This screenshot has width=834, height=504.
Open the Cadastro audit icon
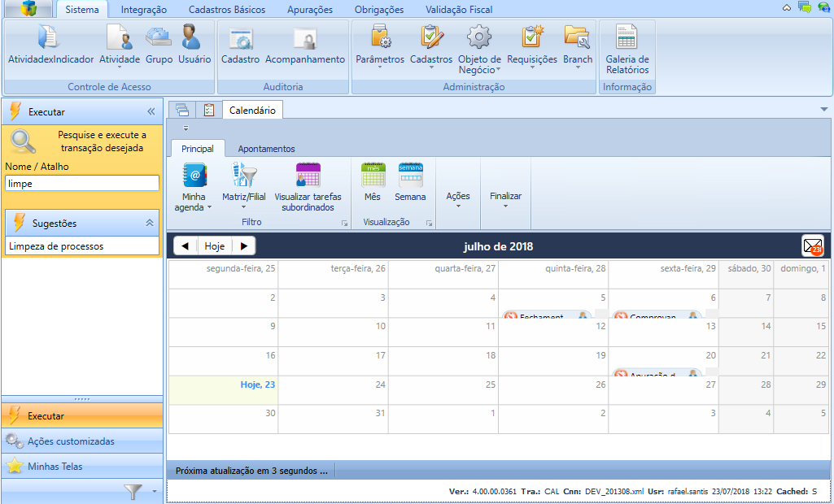(x=240, y=39)
